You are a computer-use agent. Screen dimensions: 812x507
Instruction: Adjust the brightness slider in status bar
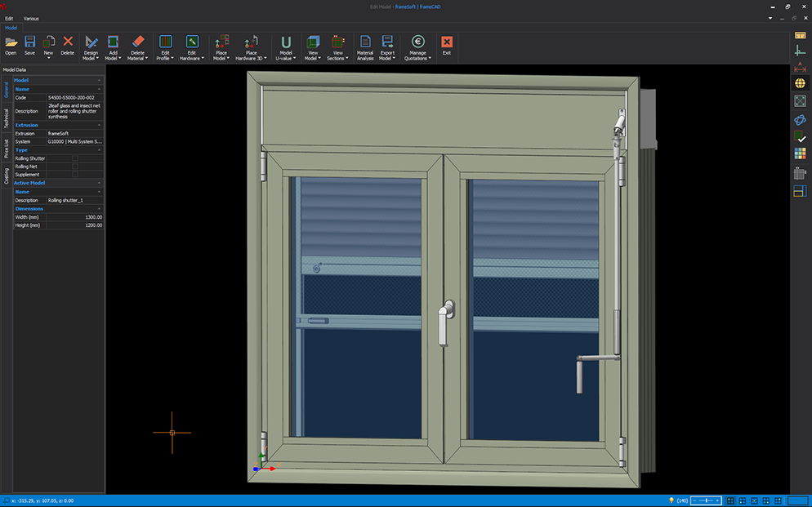[707, 500]
